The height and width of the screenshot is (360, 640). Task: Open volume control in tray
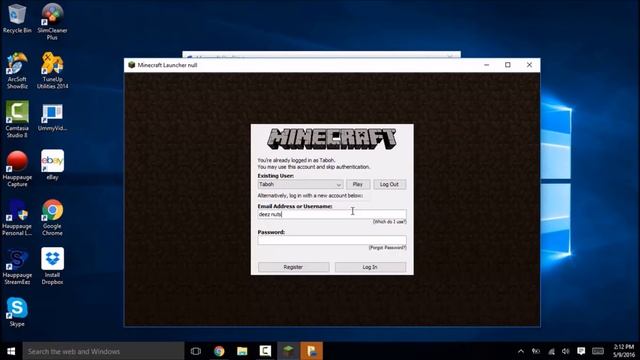click(565, 351)
